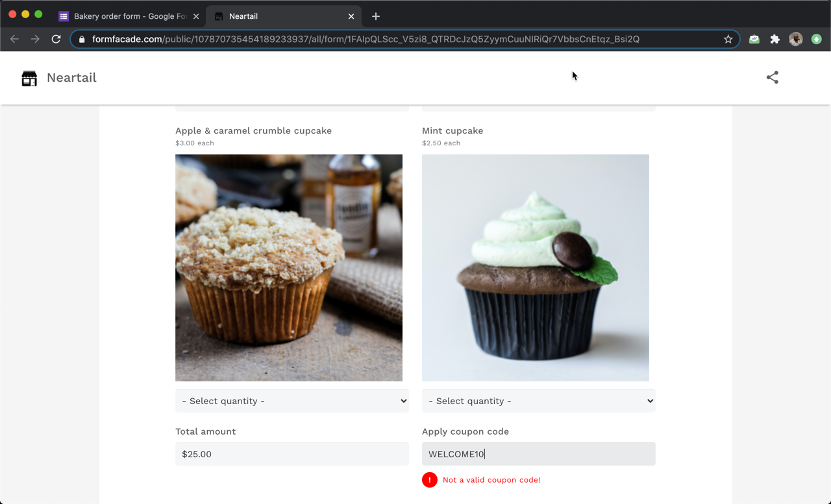View site info via the lock icon

coord(82,39)
